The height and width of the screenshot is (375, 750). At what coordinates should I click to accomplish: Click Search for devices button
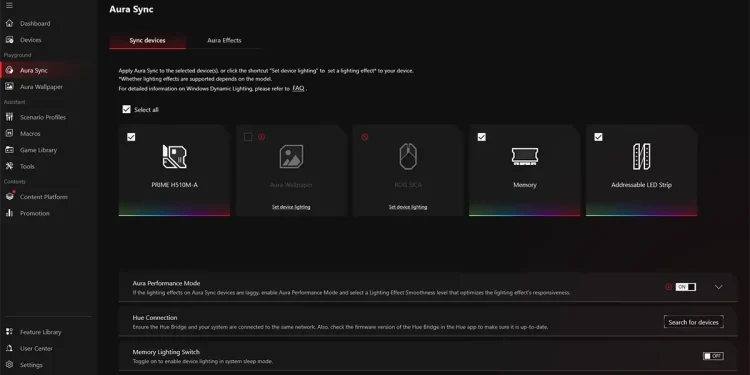(694, 322)
